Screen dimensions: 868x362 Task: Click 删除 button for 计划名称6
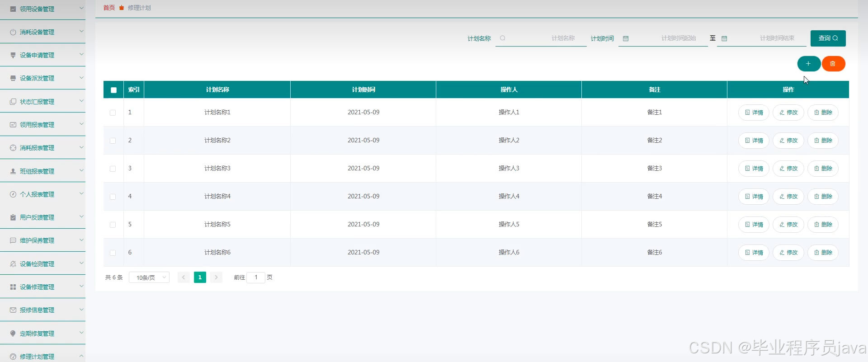pos(823,253)
